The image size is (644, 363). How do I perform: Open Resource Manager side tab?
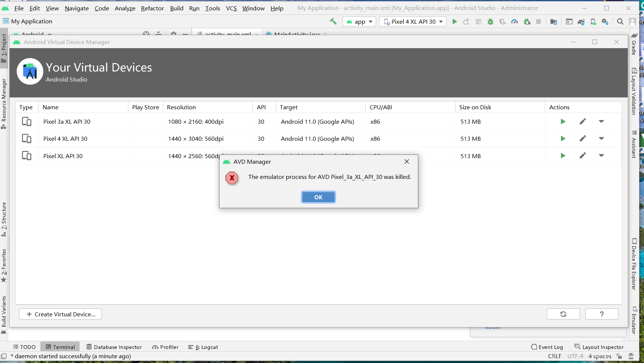4,104
